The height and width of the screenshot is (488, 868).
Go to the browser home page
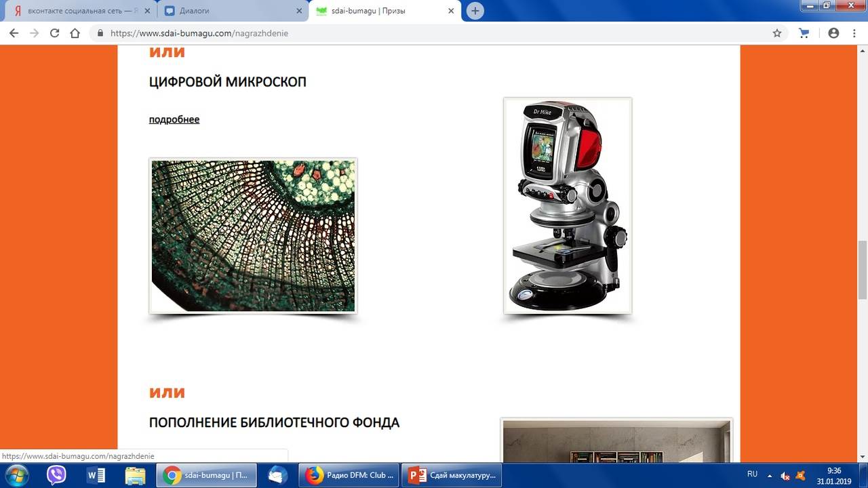pyautogui.click(x=75, y=33)
